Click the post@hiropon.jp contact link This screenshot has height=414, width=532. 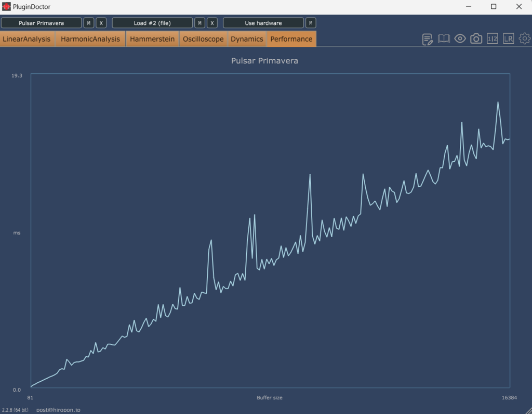(58, 410)
